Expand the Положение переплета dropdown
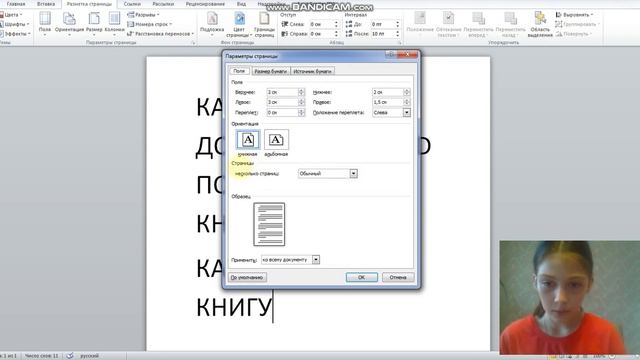 point(407,112)
